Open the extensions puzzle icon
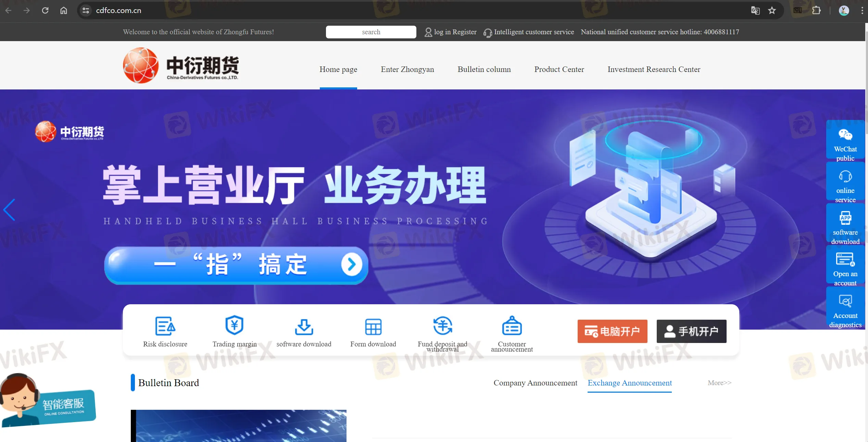This screenshot has height=442, width=868. pos(816,11)
